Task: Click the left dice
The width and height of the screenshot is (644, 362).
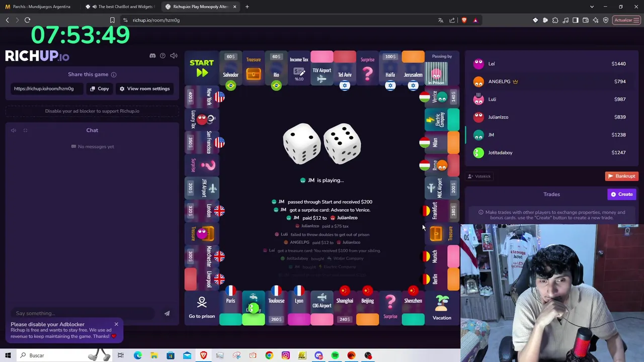Action: [x=301, y=144]
